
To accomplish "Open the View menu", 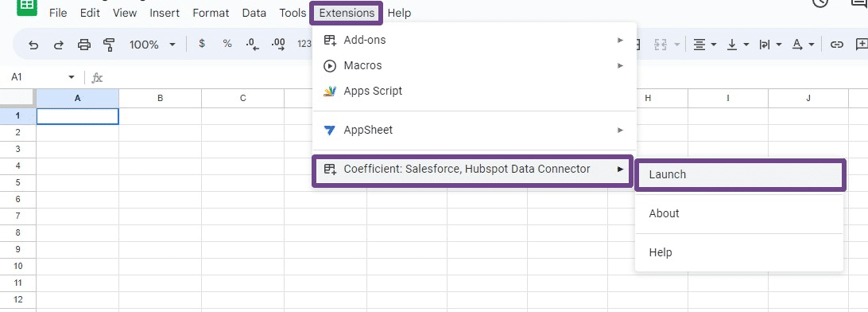I will point(125,13).
